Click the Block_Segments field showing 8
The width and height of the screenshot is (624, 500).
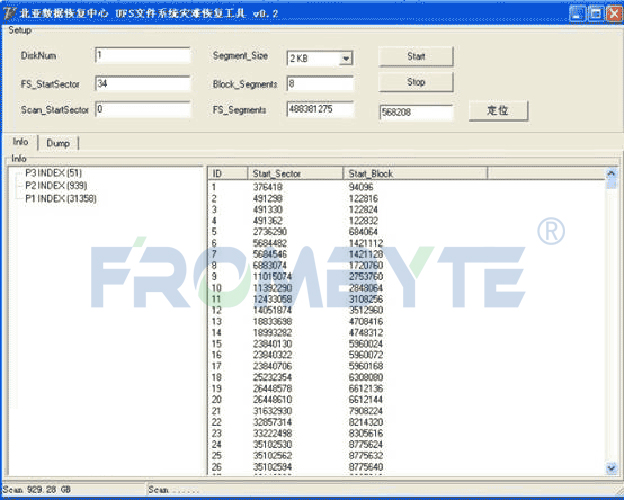click(x=320, y=84)
